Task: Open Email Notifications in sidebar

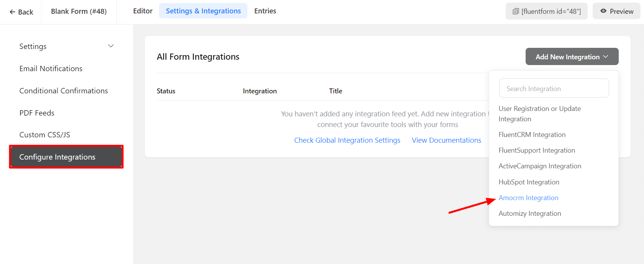Action: 51,68
